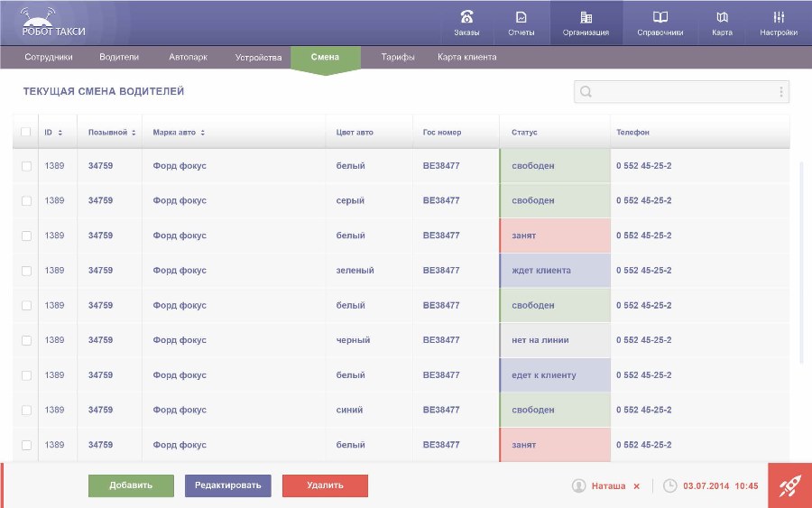The image size is (812, 508).
Task: Check the last row, status занят
Action: 26,446
